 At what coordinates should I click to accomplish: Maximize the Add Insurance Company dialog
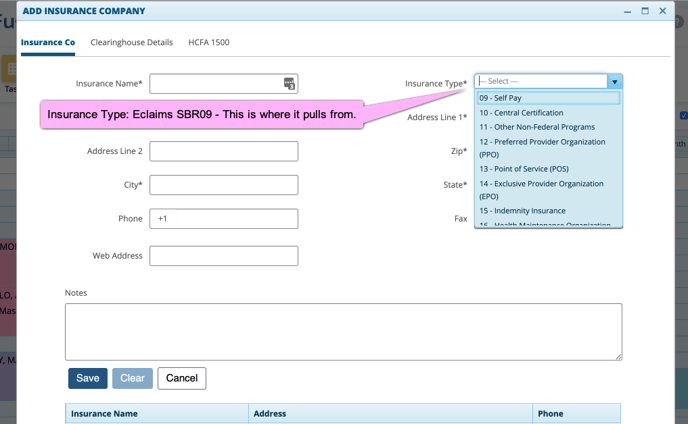point(645,11)
